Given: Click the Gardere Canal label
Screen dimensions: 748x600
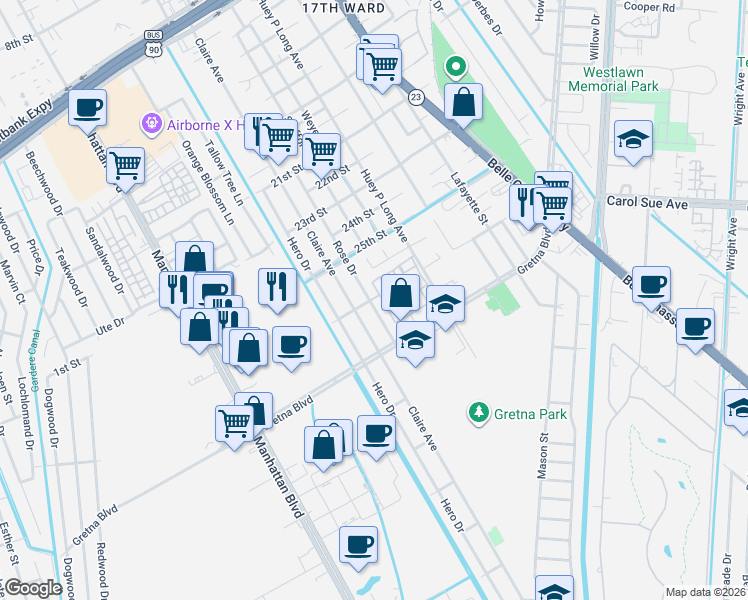Looking at the screenshot, I should (x=34, y=361).
